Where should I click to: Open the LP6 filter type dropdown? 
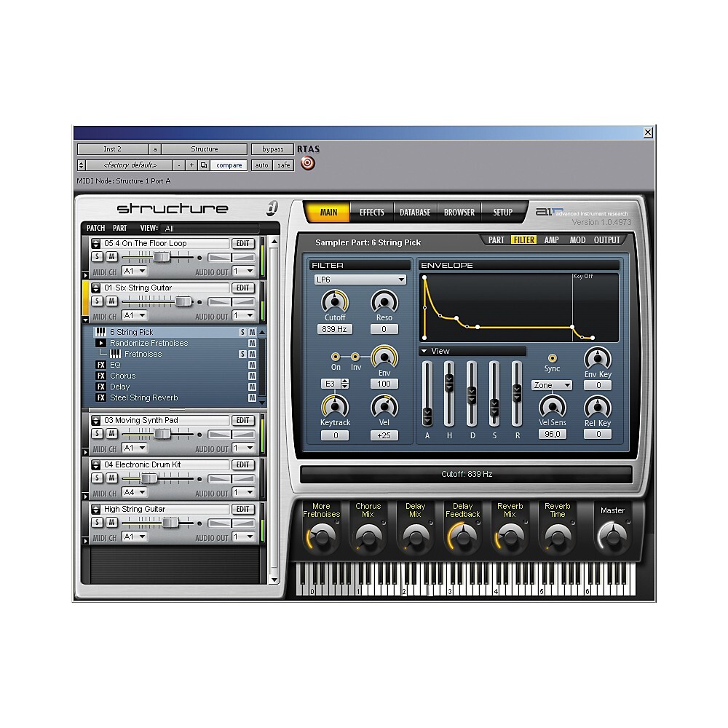pyautogui.click(x=359, y=280)
